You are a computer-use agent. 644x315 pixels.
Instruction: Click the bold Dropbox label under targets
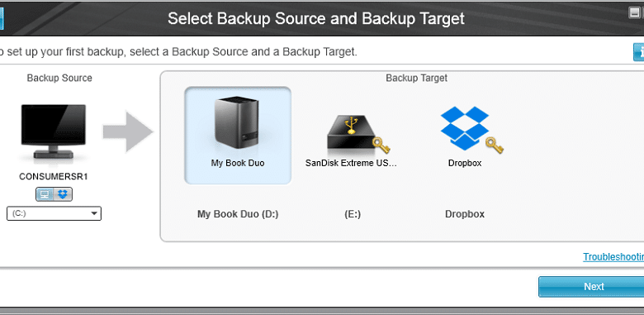click(x=465, y=214)
